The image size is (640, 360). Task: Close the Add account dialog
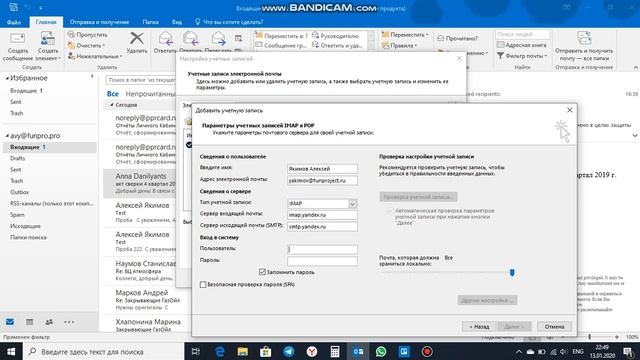click(570, 110)
